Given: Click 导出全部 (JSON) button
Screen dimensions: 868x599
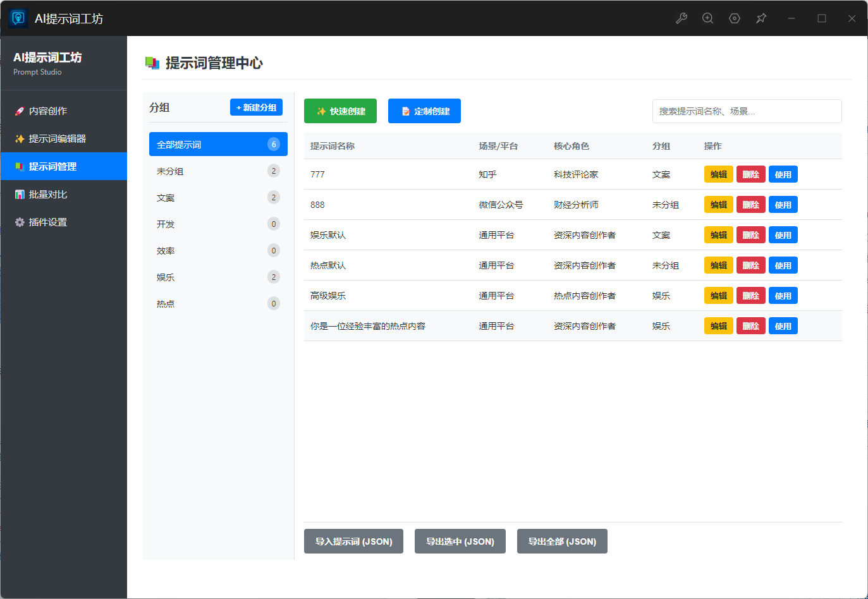Looking at the screenshot, I should click(x=562, y=542).
